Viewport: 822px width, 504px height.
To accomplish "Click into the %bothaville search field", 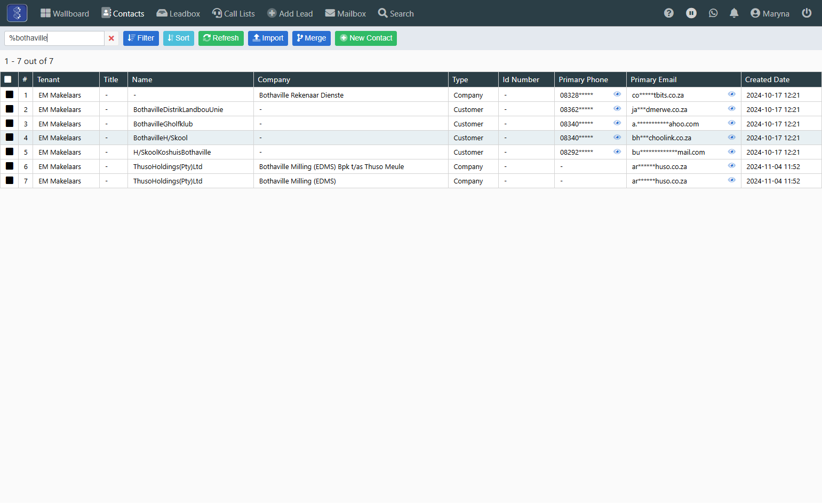I will (54, 38).
